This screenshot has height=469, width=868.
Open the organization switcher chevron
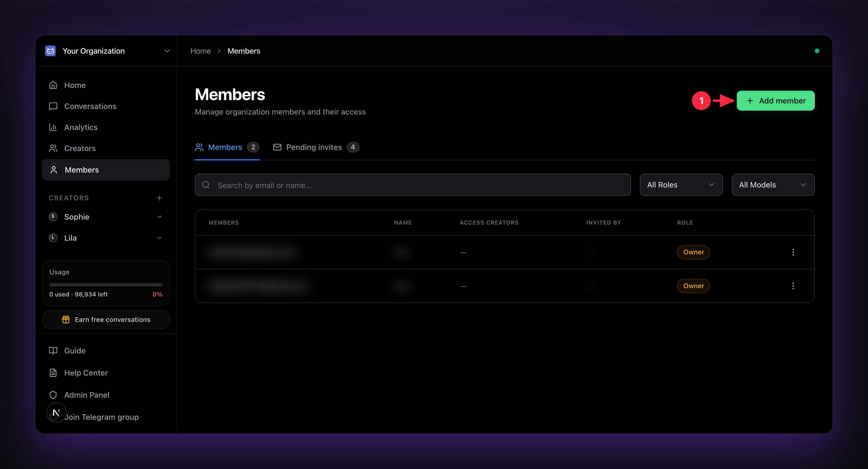167,51
